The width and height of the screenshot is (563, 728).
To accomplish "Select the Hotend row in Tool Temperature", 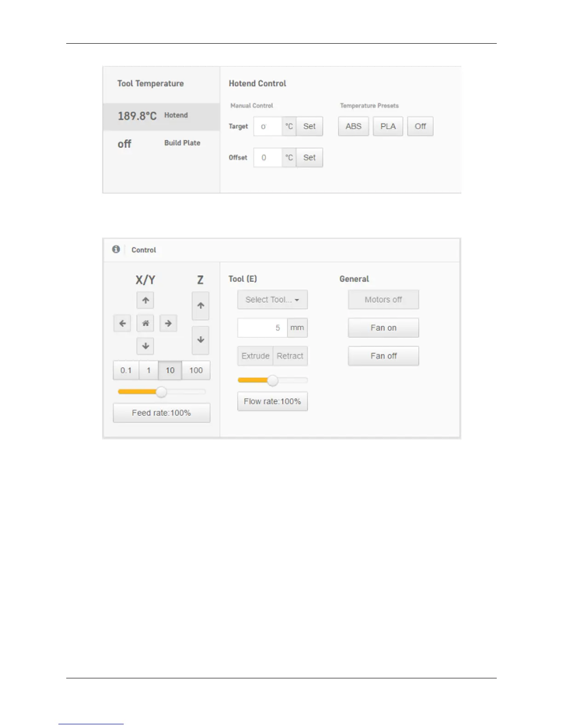I will 161,116.
